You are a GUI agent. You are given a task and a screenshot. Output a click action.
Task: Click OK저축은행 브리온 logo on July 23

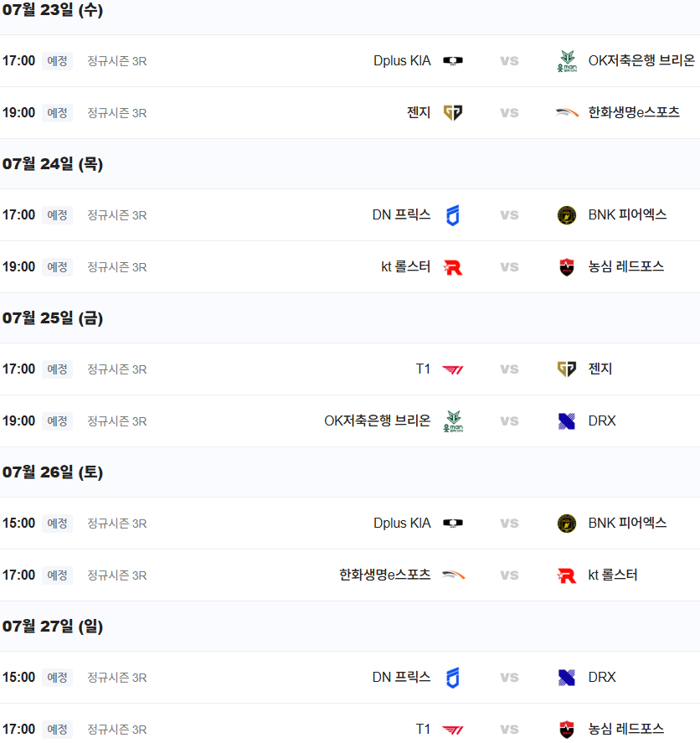(x=567, y=61)
